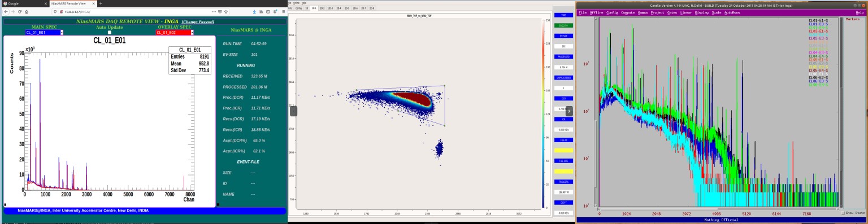Click the blue TRIGGERS label button
The image size is (868, 224).
(563, 182)
